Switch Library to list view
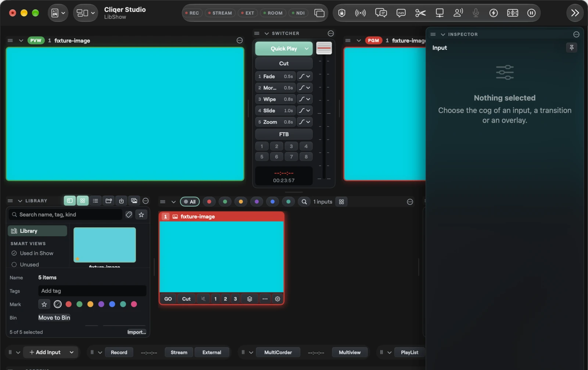The image size is (588, 370). tap(96, 201)
